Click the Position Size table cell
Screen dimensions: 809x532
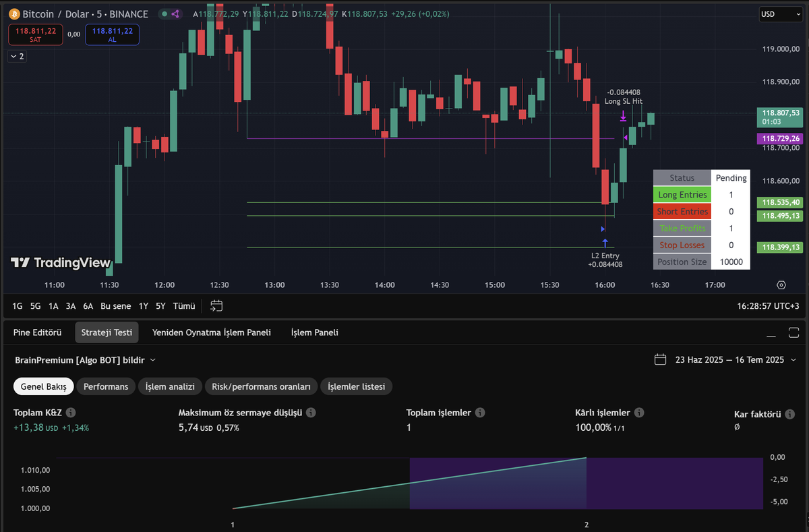click(682, 262)
